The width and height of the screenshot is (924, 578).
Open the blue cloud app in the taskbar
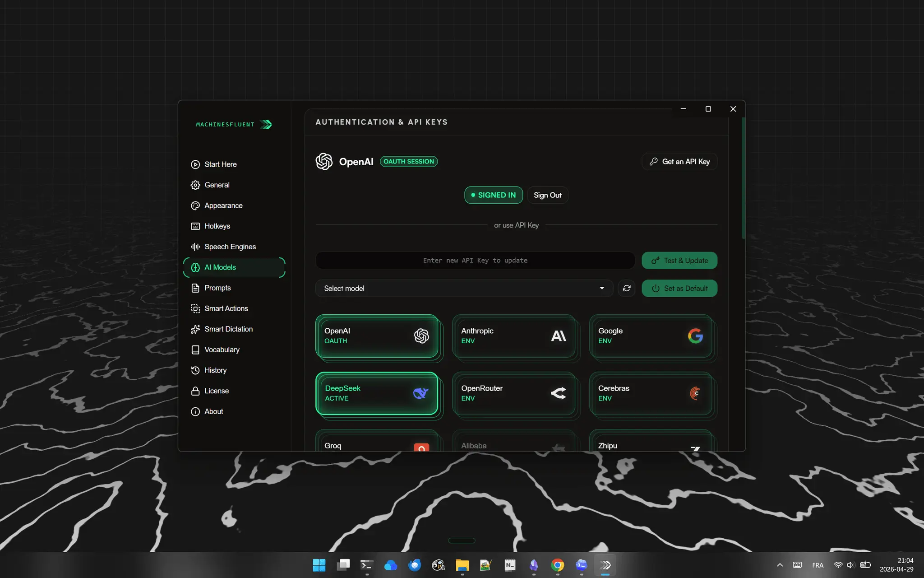tap(391, 565)
